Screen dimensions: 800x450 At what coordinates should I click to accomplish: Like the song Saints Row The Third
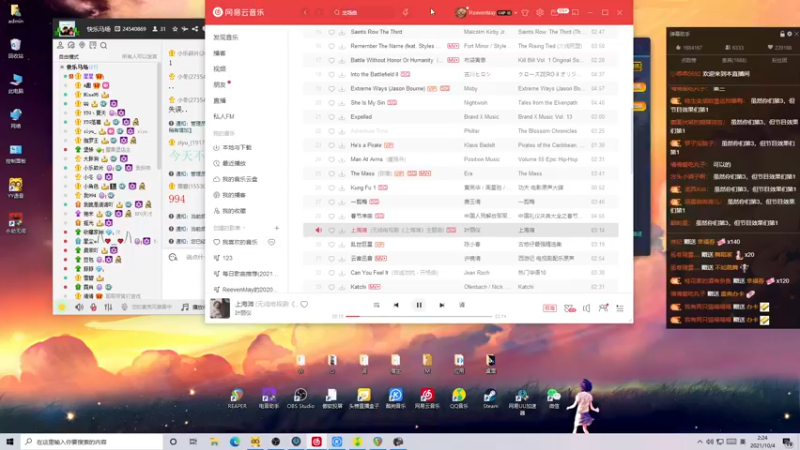click(x=331, y=32)
